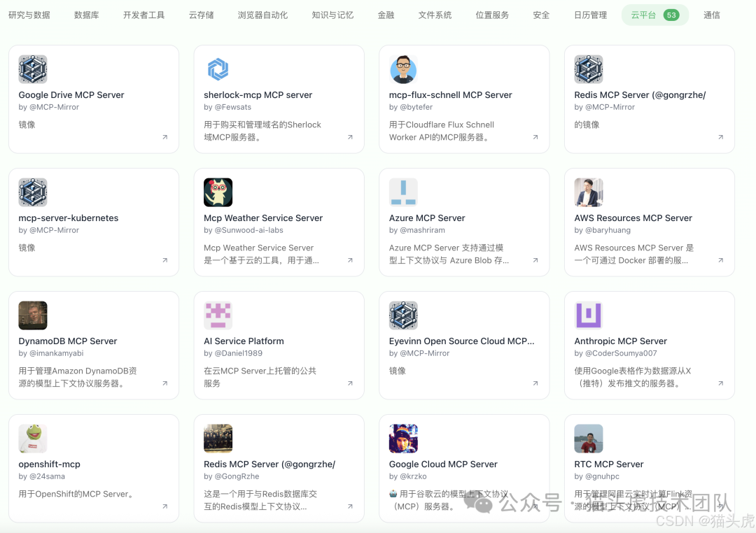Open the sherlock-mcp MCP server title
This screenshot has width=756, height=533.
(x=258, y=95)
